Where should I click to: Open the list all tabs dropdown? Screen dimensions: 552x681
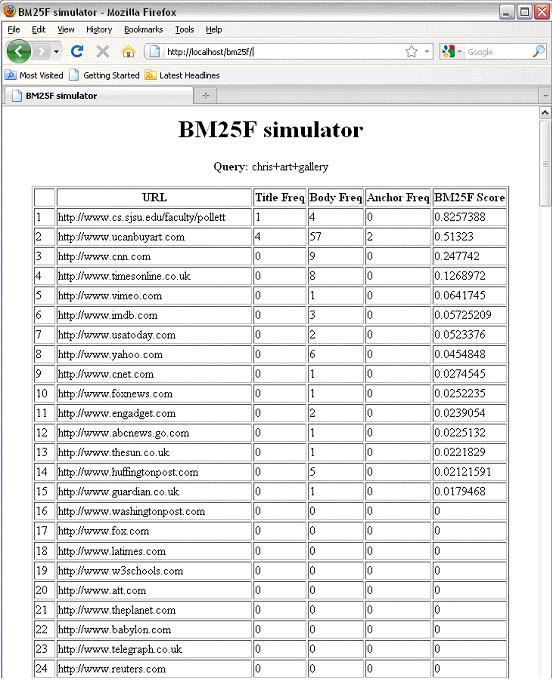point(545,96)
